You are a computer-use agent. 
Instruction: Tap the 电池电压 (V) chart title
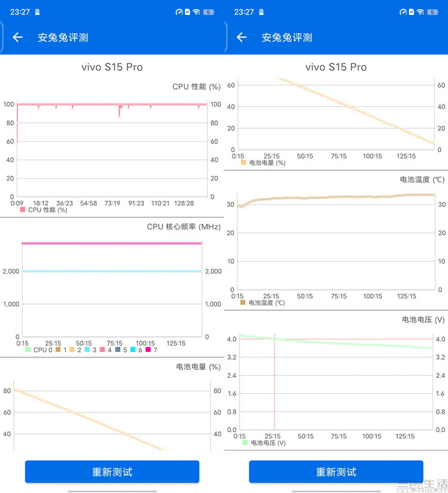point(423,320)
